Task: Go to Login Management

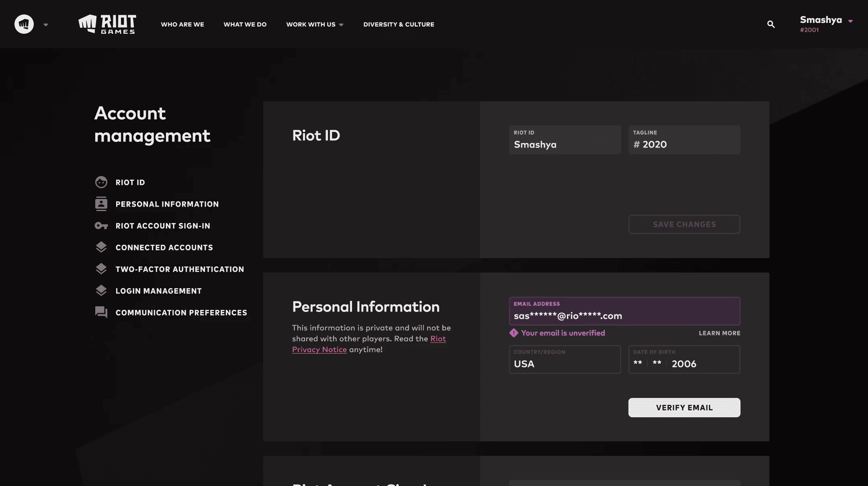Action: 159,291
